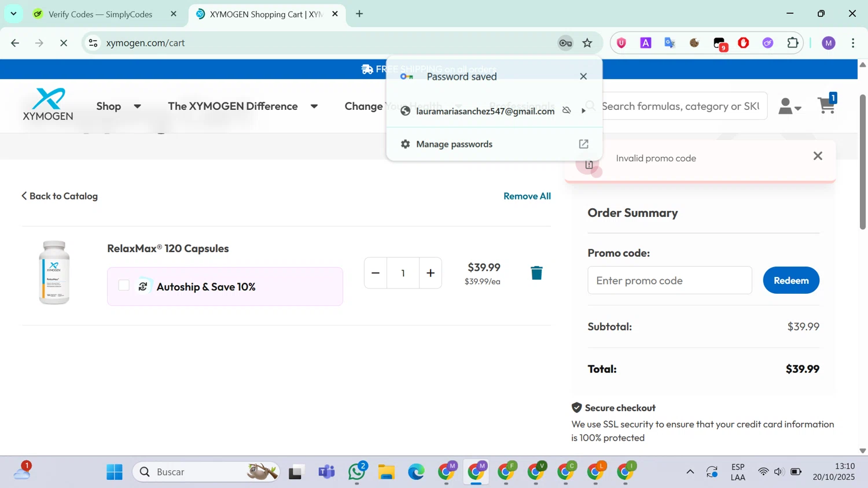868x488 pixels.
Task: Show hidden system tray icons
Action: pyautogui.click(x=690, y=472)
